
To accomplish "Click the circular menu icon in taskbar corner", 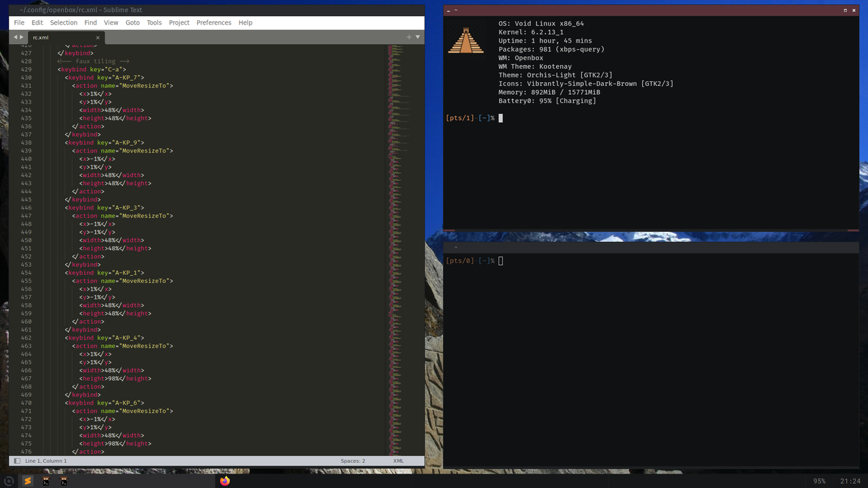I will tap(9, 481).
